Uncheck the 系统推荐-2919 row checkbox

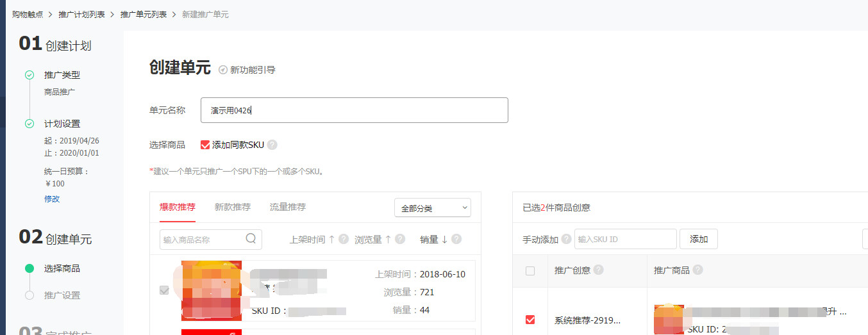coord(530,320)
